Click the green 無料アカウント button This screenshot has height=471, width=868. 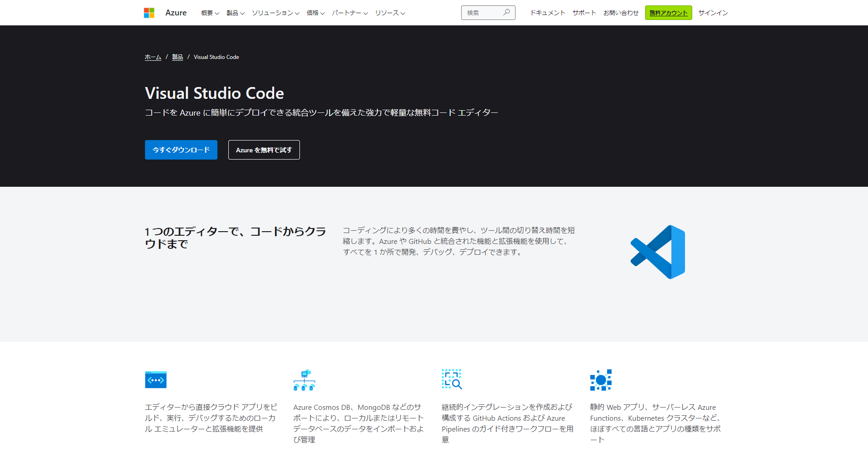(669, 13)
